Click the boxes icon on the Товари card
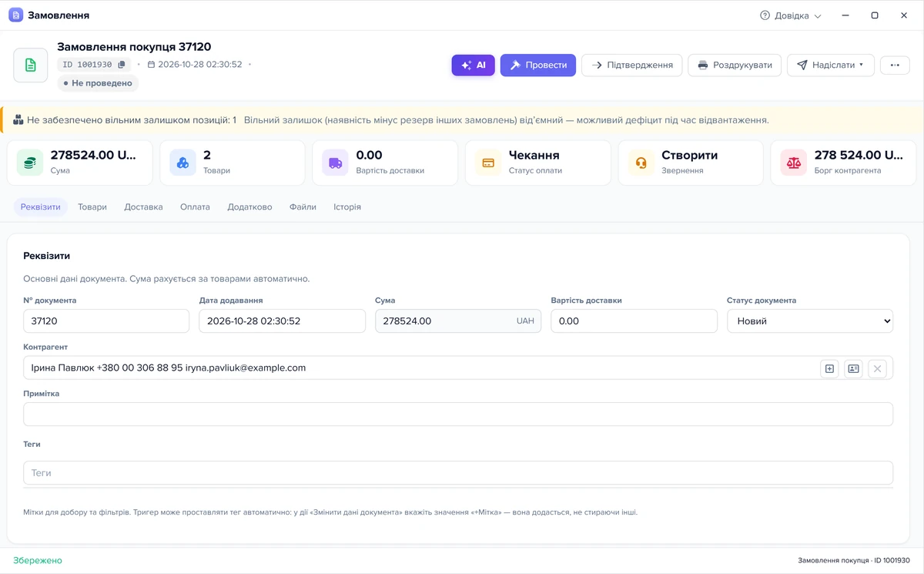 [182, 163]
